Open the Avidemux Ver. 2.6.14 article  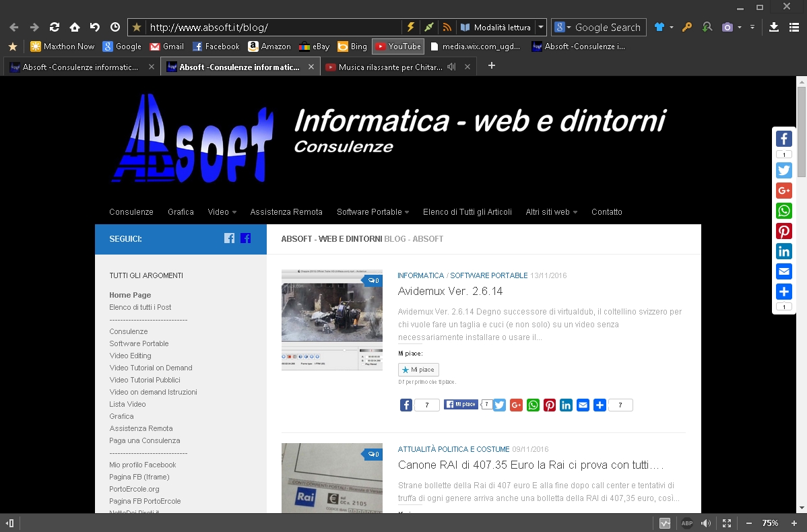point(451,291)
